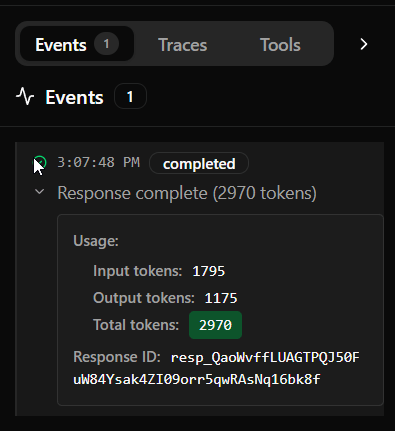This screenshot has width=395, height=431.
Task: Click the count badge next to Events heading
Action: (130, 97)
